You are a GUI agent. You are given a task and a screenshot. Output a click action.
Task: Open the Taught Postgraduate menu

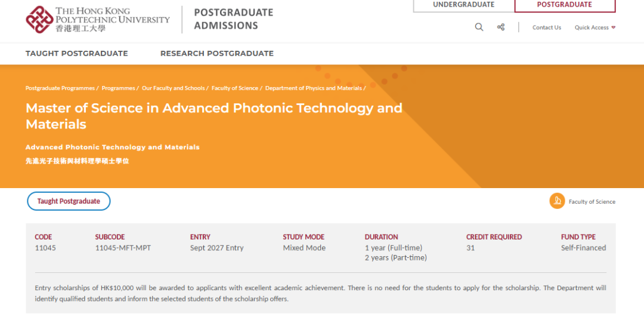click(77, 54)
